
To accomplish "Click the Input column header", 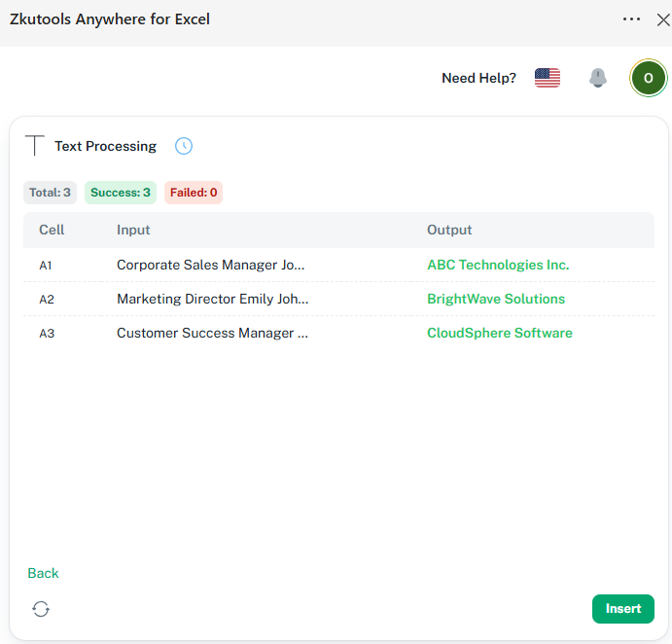I will tap(133, 230).
